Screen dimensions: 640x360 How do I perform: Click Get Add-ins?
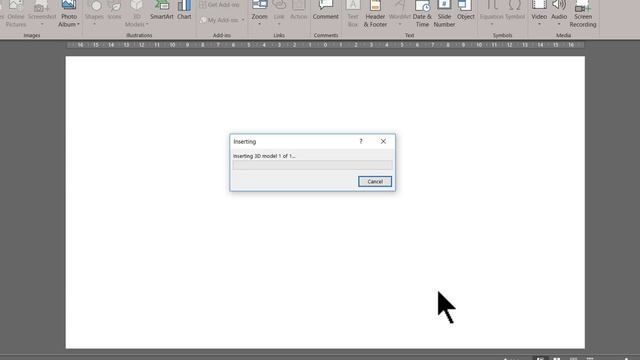[220, 5]
